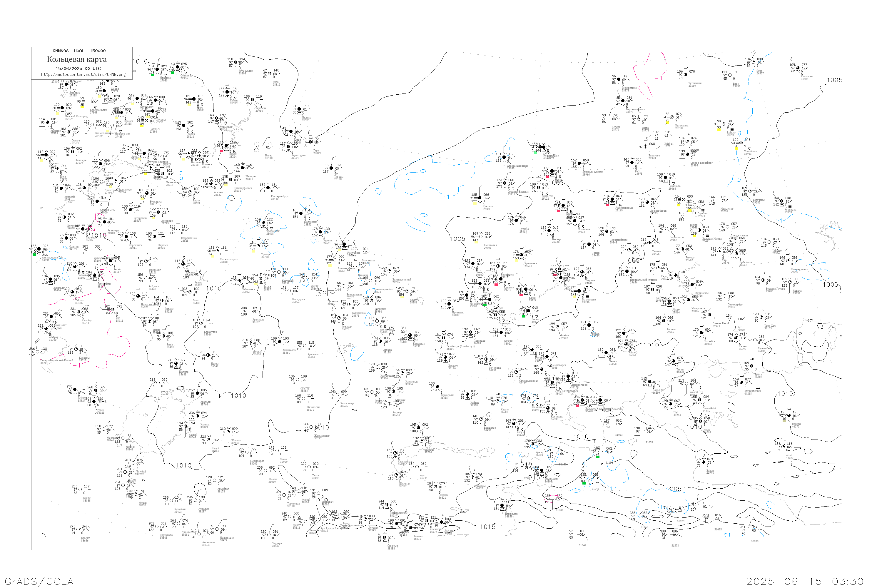Click the Ивдель 23921 filled station circle
This screenshot has height=588, width=882.
click(299, 109)
